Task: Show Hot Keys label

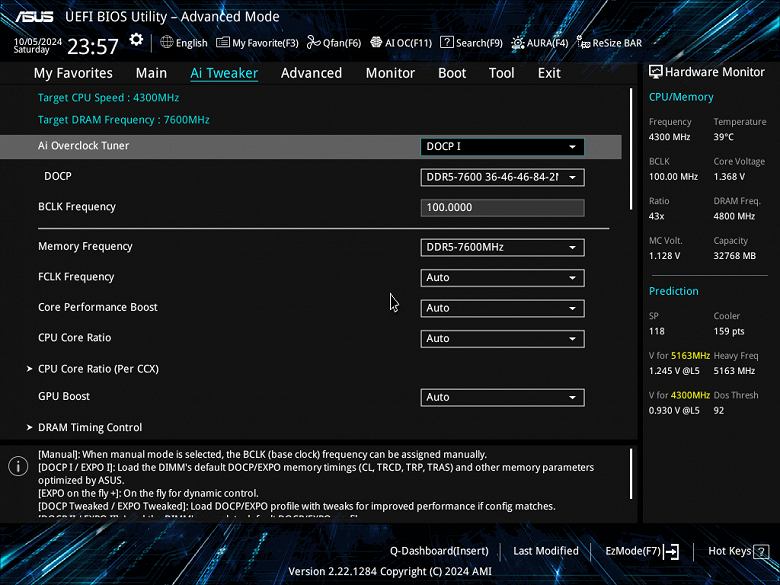Action: pyautogui.click(x=730, y=551)
